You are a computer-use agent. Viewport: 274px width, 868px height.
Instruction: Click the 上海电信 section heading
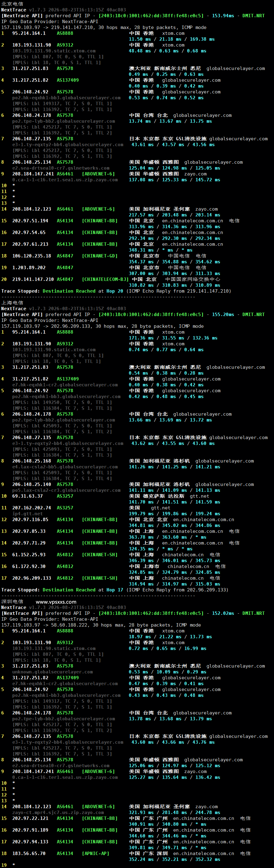[x=12, y=302]
